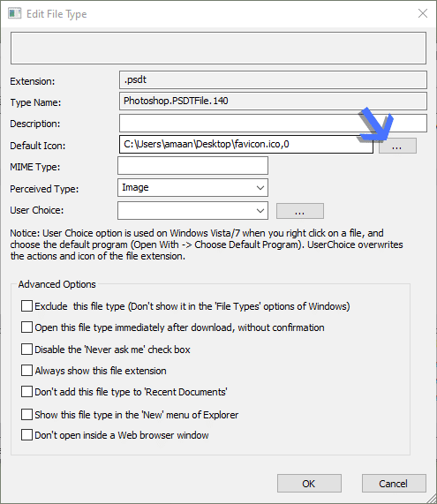Tick Don't add to 'Recent Documents'
The image size is (437, 504).
coord(26,392)
